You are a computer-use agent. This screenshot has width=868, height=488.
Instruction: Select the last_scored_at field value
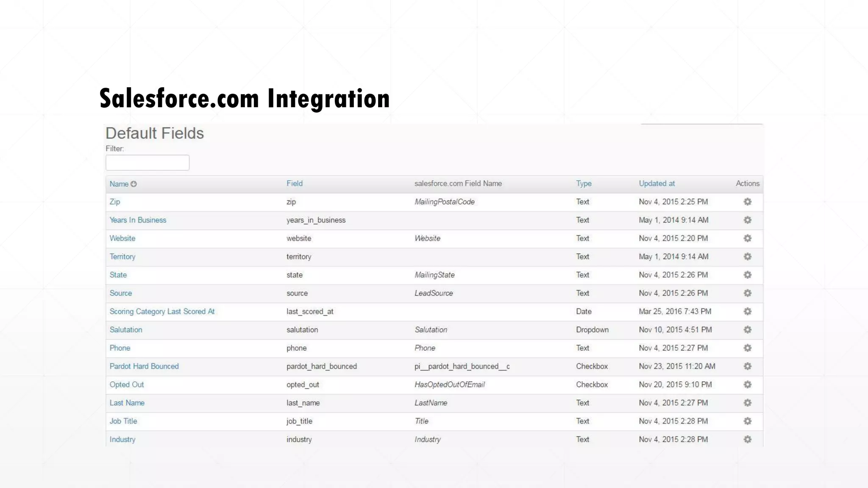click(310, 311)
